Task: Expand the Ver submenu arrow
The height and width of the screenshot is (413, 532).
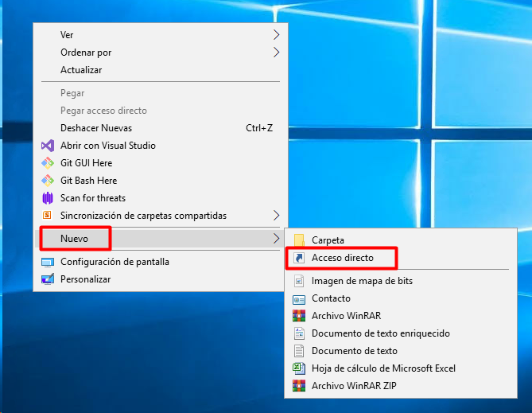Action: tap(276, 35)
